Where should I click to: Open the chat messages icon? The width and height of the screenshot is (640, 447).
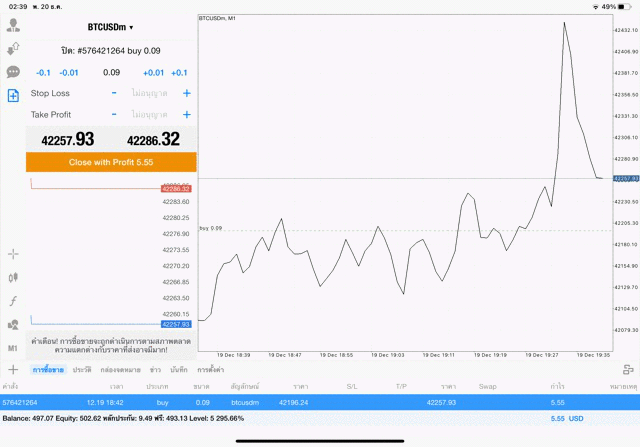(13, 72)
